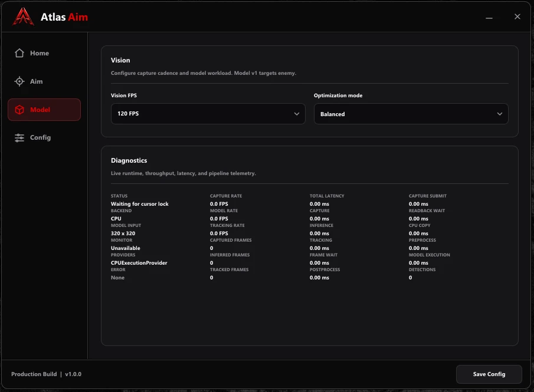Click the Production Build version text

coord(46,374)
